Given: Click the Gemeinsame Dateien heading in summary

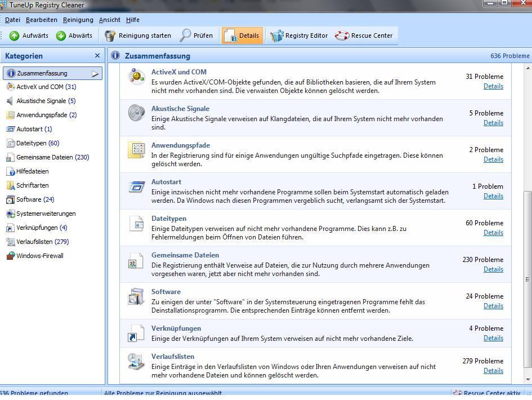Looking at the screenshot, I should pyautogui.click(x=185, y=255).
